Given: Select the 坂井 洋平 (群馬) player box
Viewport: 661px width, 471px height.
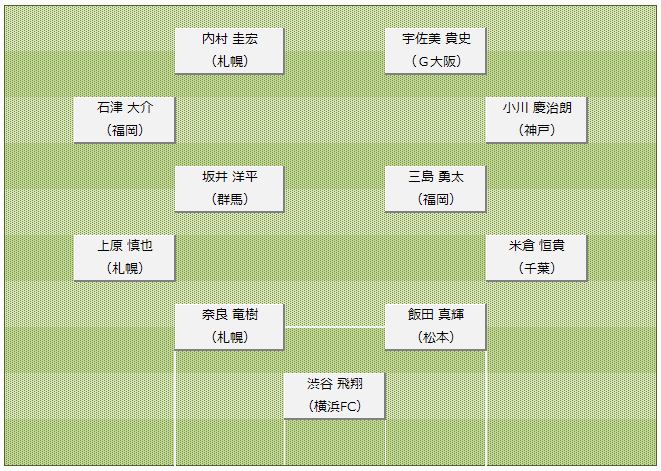Looking at the screenshot, I should [229, 188].
